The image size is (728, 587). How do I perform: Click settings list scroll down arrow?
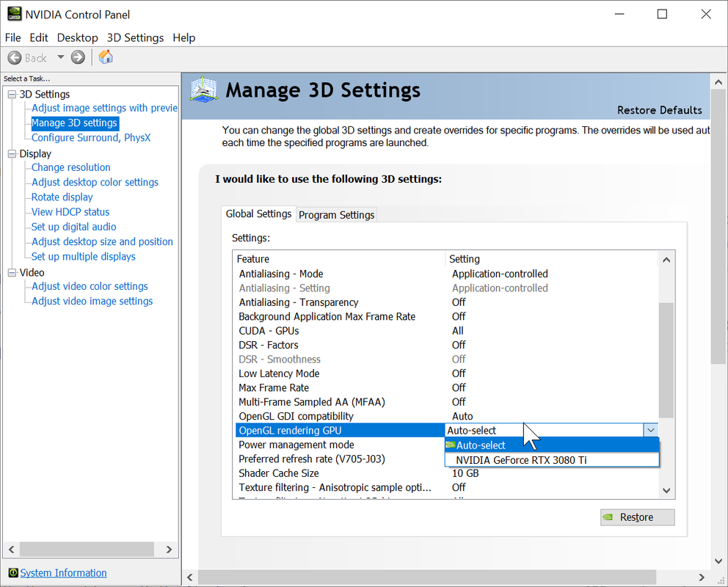point(666,490)
